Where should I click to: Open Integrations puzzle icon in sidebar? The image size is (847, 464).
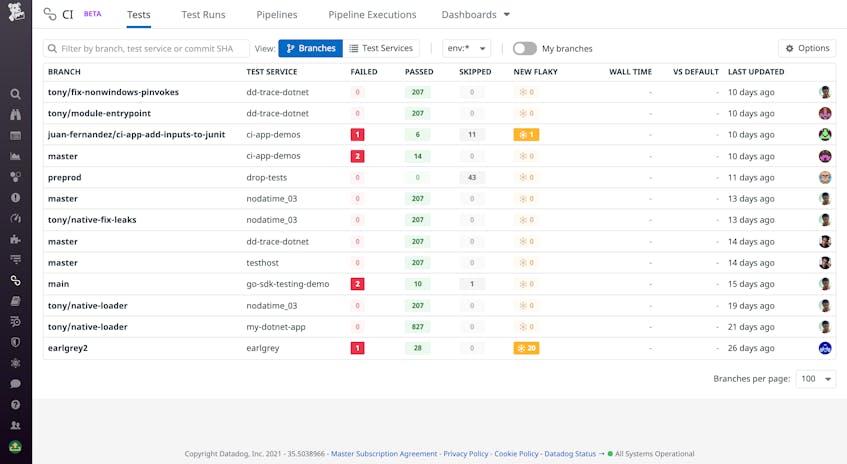pos(16,239)
